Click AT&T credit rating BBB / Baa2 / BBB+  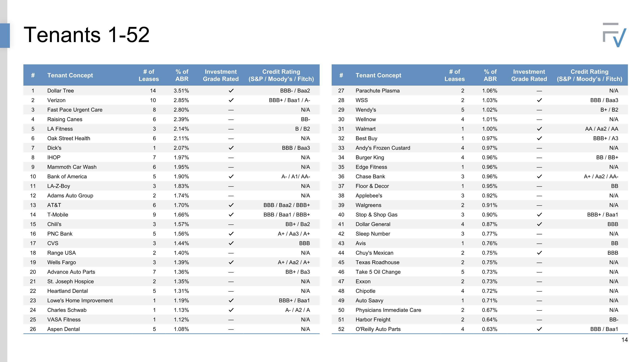click(x=287, y=205)
